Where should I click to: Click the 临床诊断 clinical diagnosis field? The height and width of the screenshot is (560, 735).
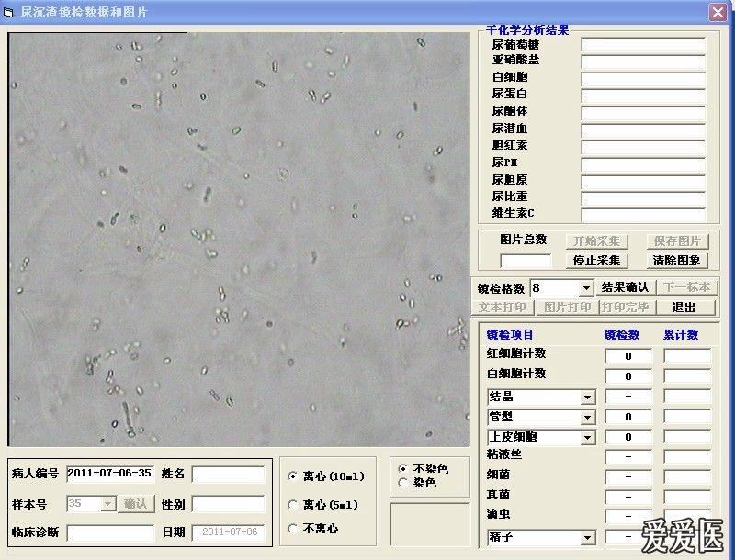[x=110, y=532]
